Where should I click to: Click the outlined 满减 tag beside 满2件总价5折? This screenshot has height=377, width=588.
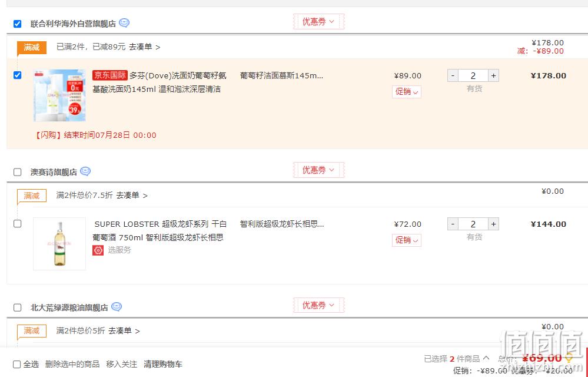coord(32,331)
